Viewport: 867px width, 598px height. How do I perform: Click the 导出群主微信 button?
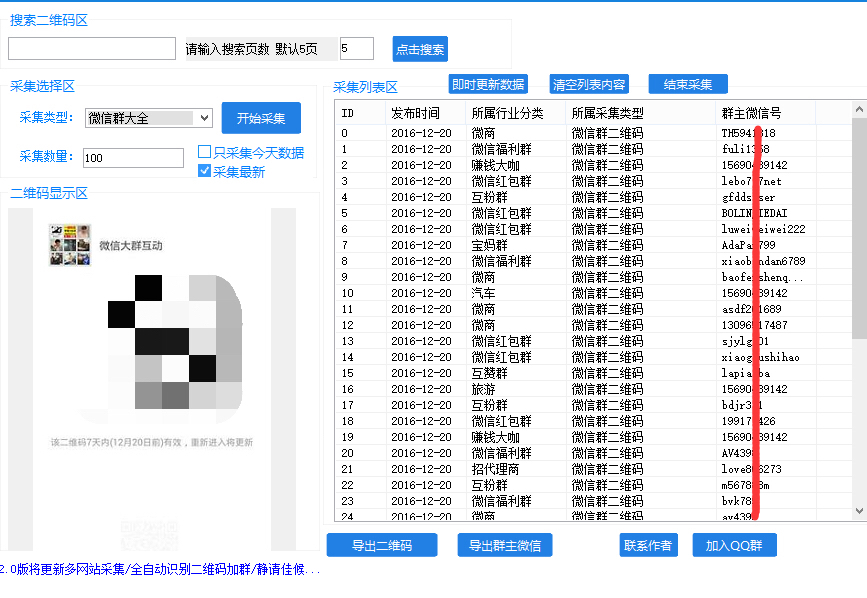(x=505, y=545)
